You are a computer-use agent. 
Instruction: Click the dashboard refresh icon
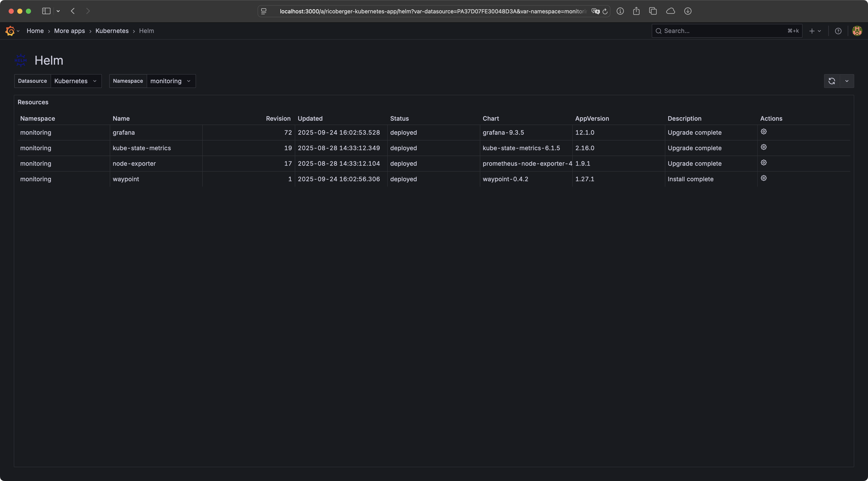click(x=832, y=81)
